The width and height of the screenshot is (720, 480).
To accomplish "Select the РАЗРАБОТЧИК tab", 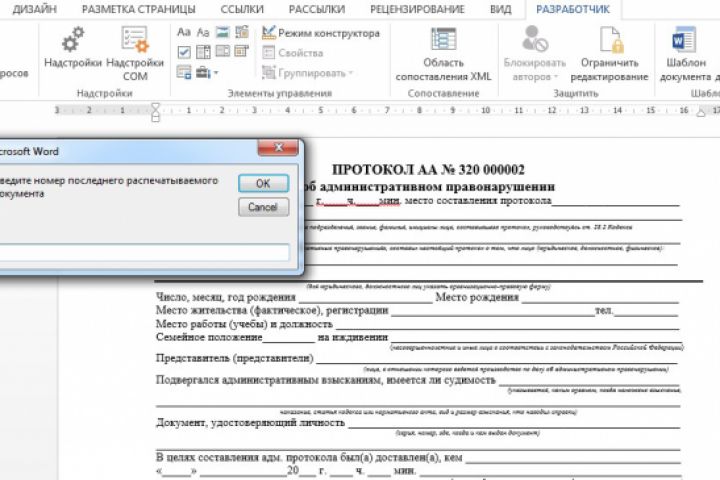I will click(573, 9).
